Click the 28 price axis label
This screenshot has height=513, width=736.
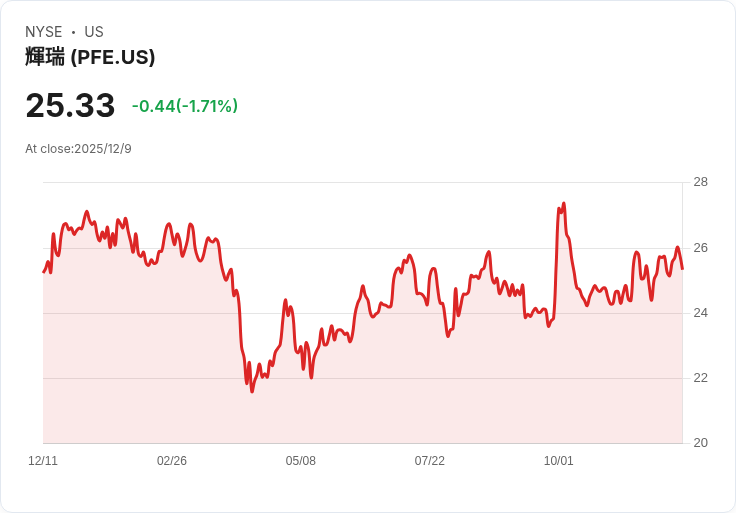[x=700, y=182]
